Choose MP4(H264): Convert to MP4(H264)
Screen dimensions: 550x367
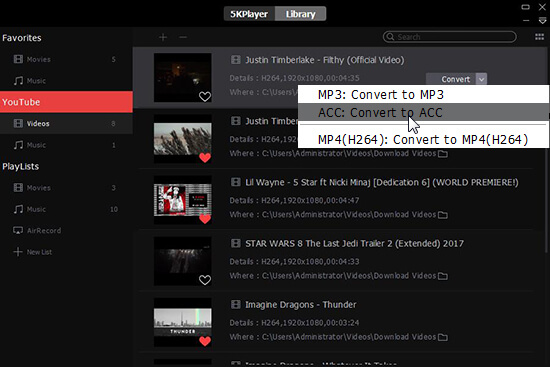point(423,139)
